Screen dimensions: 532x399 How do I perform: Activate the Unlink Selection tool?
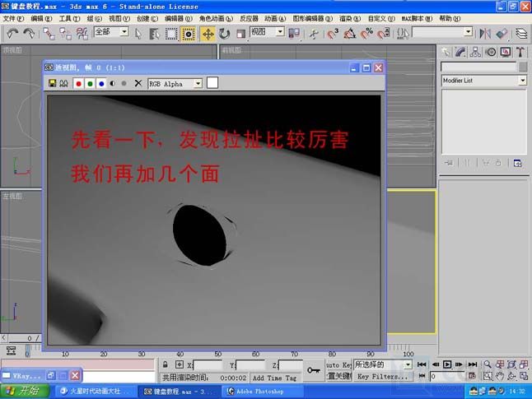[x=66, y=34]
